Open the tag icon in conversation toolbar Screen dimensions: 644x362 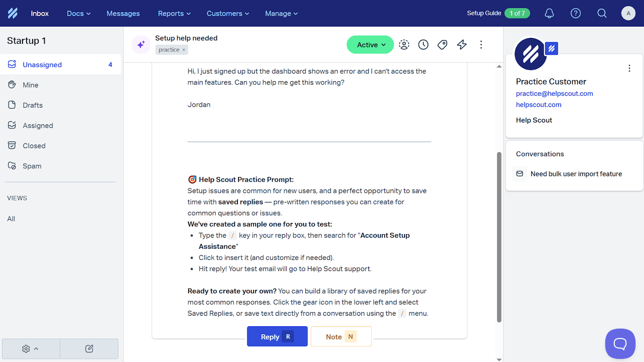tap(442, 45)
